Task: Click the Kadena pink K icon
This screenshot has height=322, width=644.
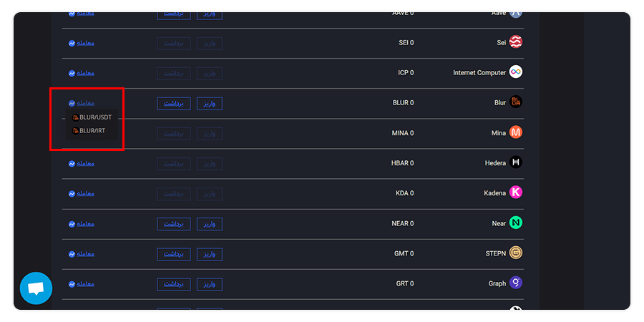Action: point(516,192)
